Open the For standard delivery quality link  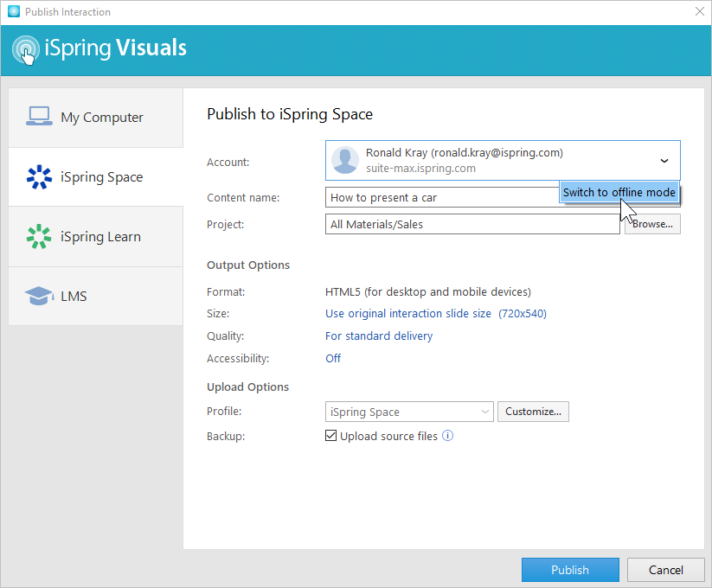pos(379,336)
